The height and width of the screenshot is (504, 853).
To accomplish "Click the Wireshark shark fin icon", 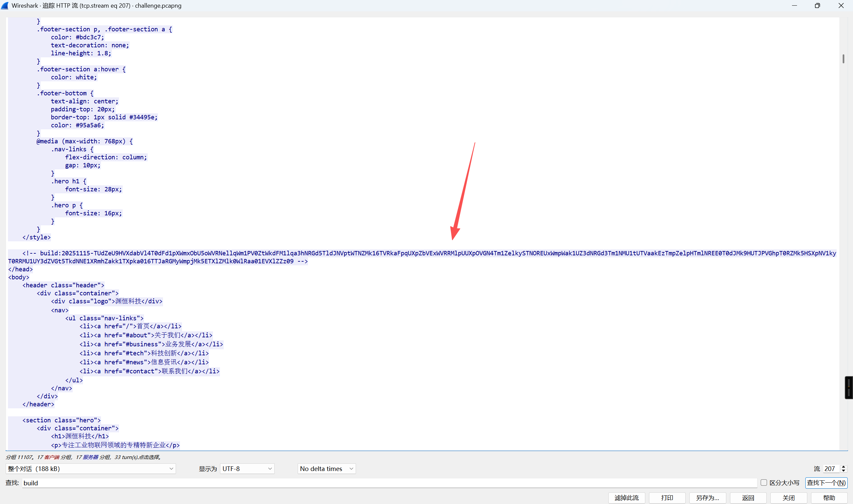I will click(x=5, y=5).
